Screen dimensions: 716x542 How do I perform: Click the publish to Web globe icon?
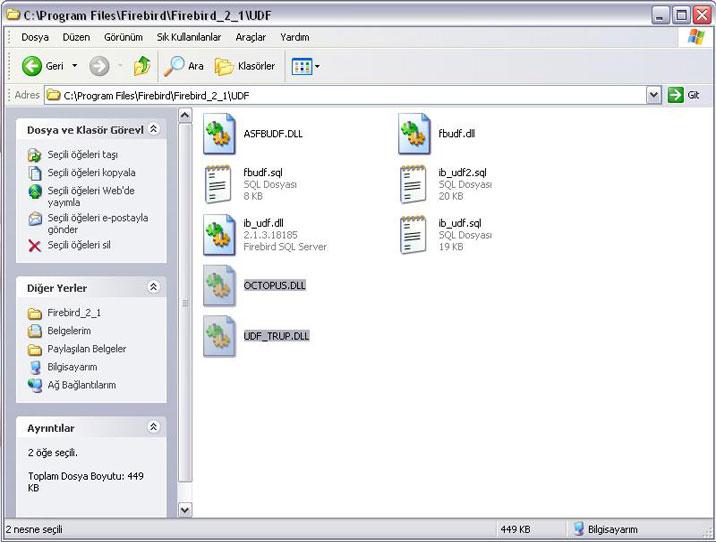[x=35, y=192]
